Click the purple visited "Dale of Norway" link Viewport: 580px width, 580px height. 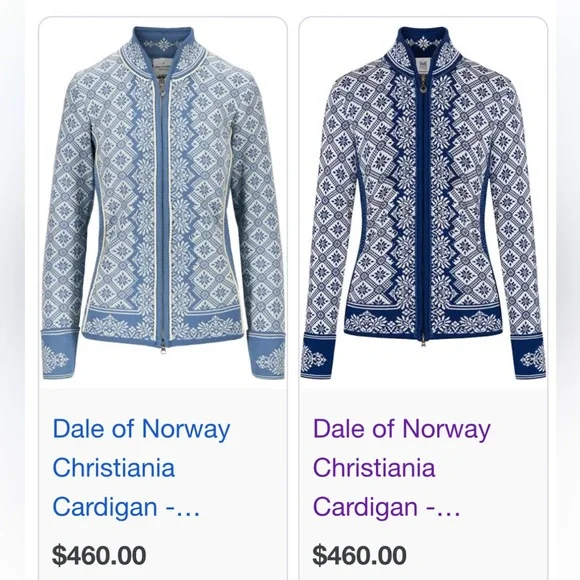pyautogui.click(x=402, y=429)
